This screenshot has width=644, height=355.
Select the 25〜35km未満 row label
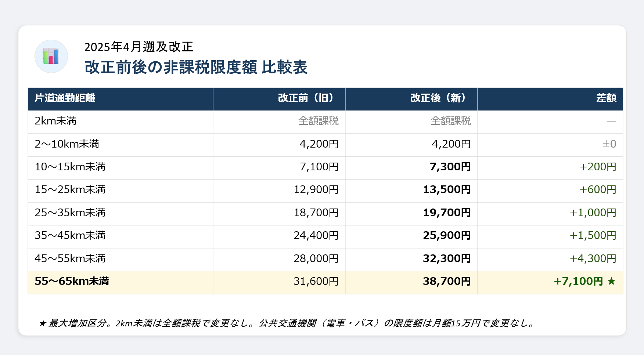click(x=70, y=213)
